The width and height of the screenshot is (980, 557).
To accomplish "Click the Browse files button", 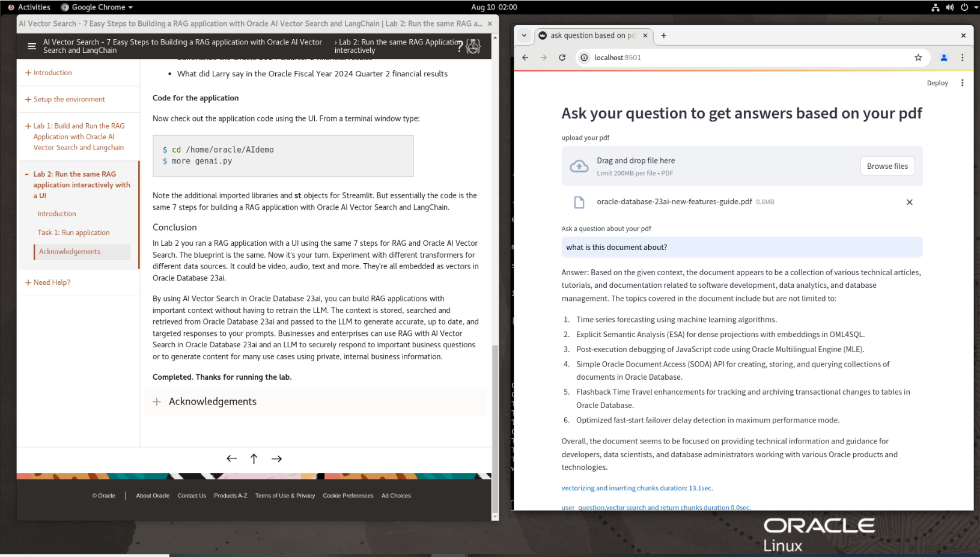I will pos(887,166).
